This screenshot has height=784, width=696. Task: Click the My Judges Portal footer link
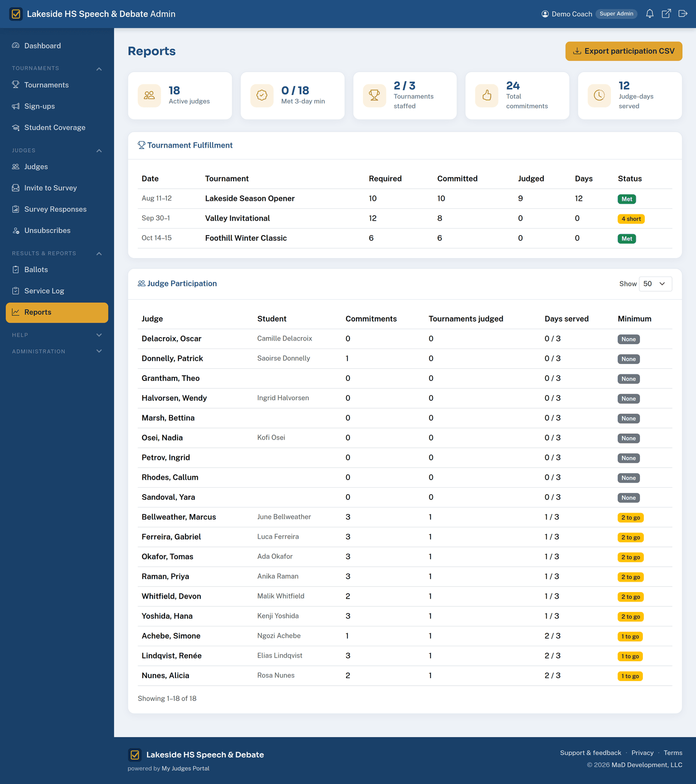tap(185, 769)
